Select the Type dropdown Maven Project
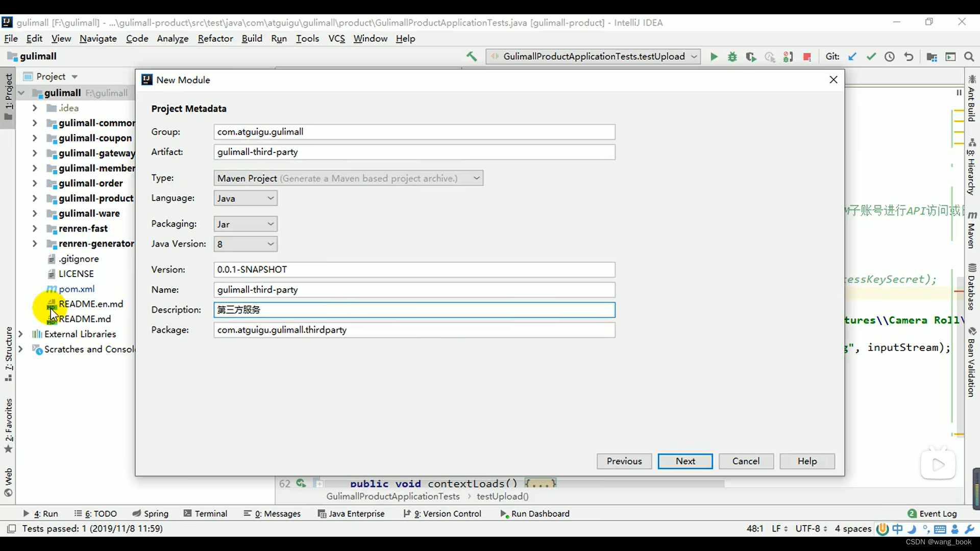The height and width of the screenshot is (551, 980). [x=348, y=178]
